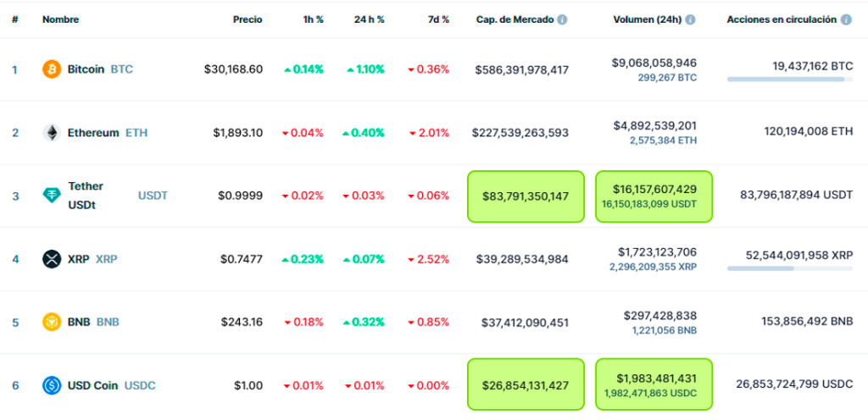868x420 pixels.
Task: Open the Ethereum name link
Action: click(93, 133)
